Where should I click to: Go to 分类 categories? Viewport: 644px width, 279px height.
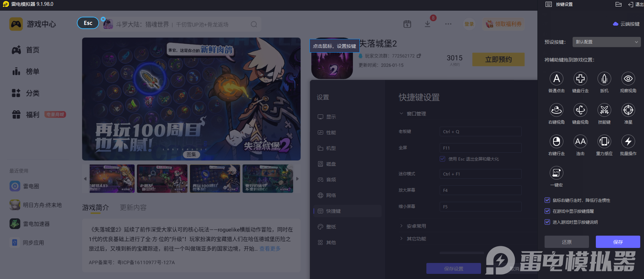[26, 93]
